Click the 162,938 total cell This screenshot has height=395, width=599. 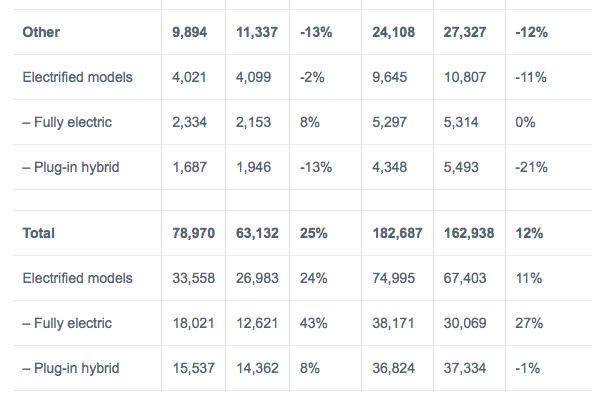point(469,233)
